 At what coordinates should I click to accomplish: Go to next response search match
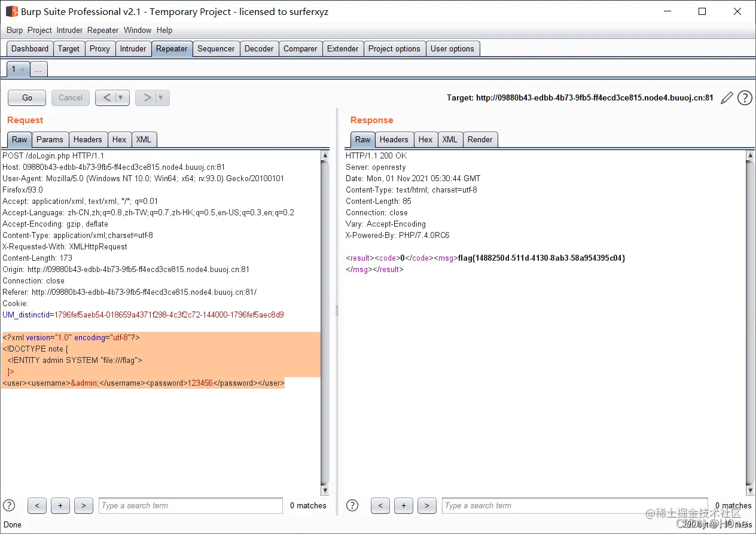(x=427, y=505)
